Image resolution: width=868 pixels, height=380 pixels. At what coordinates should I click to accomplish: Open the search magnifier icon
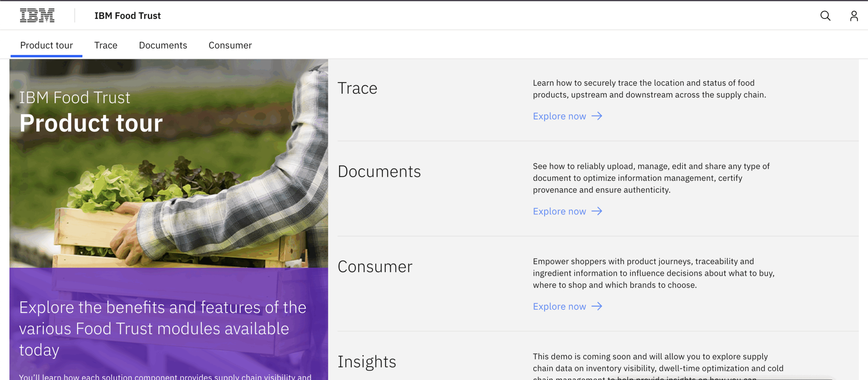(825, 16)
